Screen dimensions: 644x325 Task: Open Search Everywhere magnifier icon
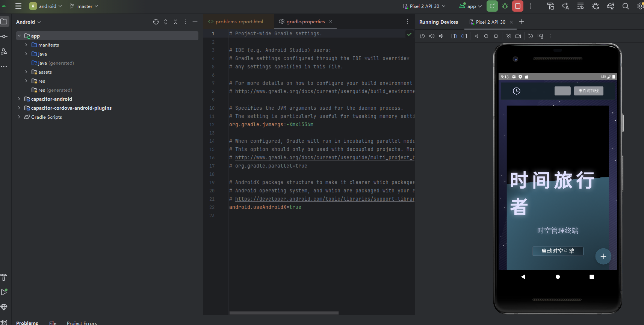[x=626, y=6]
